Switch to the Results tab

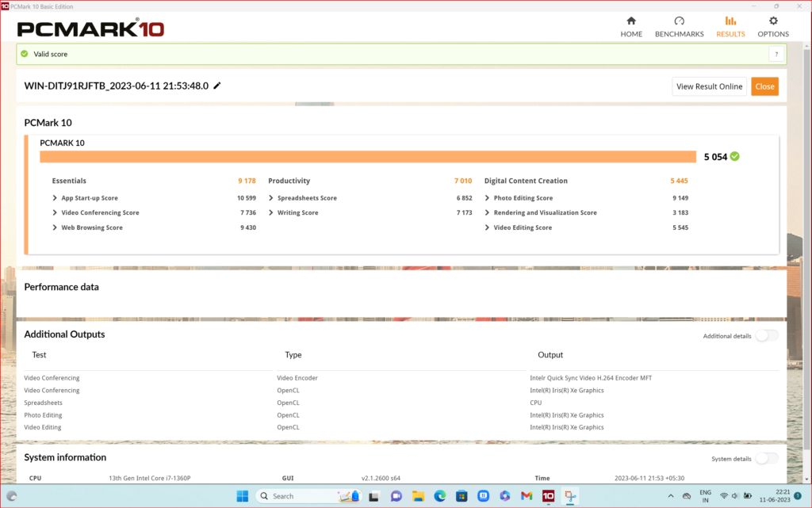730,26
